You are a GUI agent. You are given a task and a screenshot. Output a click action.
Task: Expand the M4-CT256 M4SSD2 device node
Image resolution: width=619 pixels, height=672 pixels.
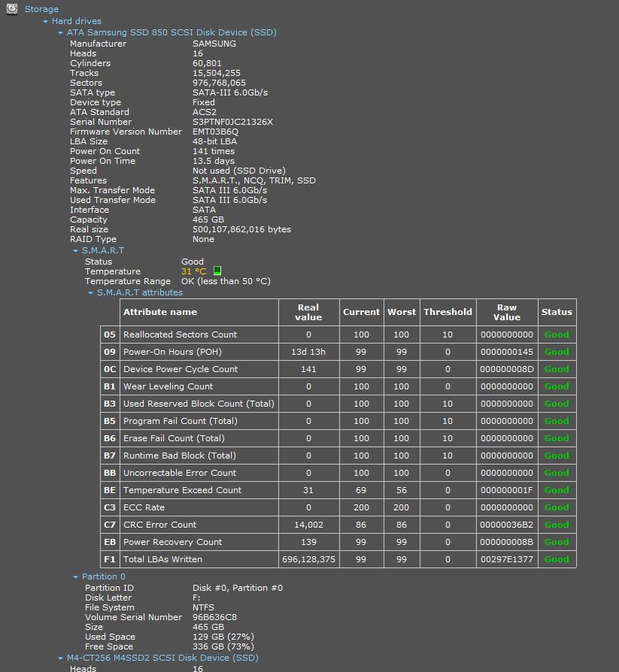(60, 658)
